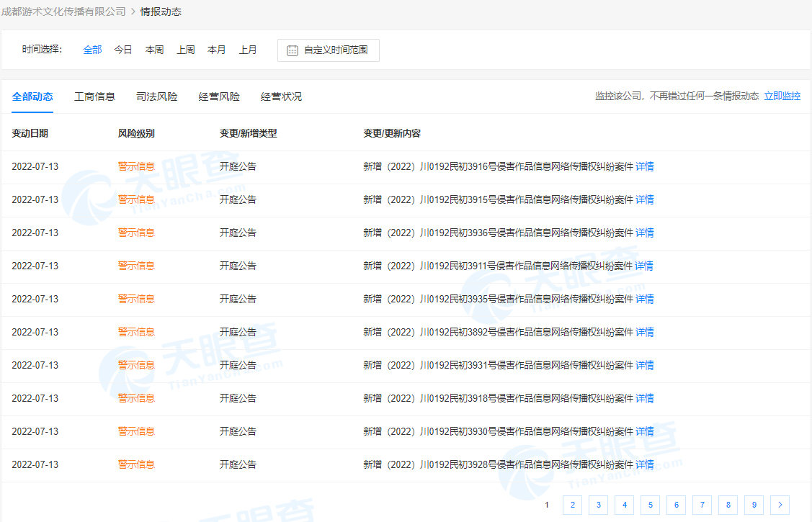
Task: Switch to the 司法风险 tab
Action: (156, 96)
